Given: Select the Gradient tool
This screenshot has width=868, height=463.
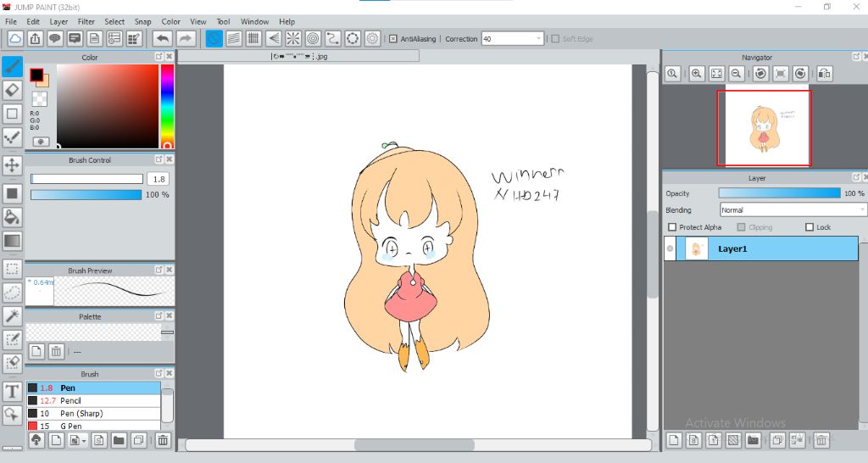Looking at the screenshot, I should click(x=12, y=241).
